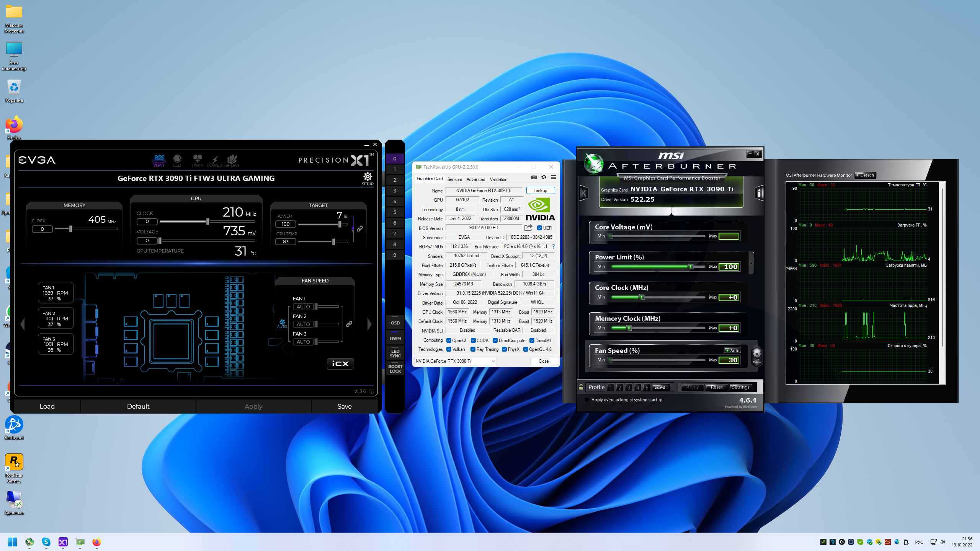Open the GPU-Z hamburger menu icon
Screen dimensions: 980x551
click(554, 177)
